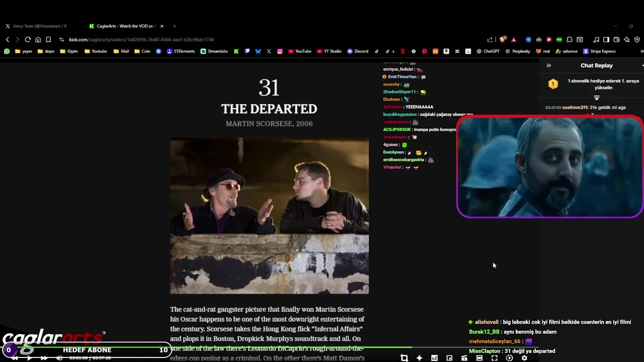Screen dimensions: 644x362
Task: Open Brave Shields lion icon
Action: click(502, 40)
